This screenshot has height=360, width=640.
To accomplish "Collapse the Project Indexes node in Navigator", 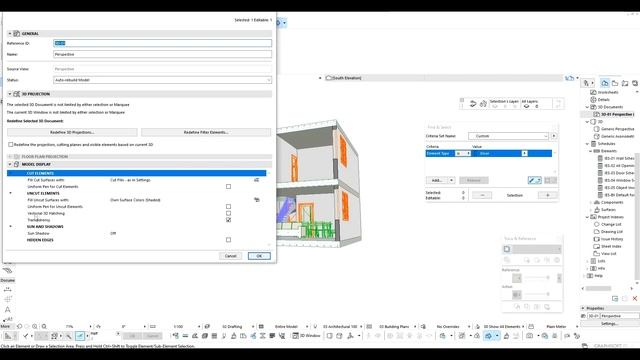I will pos(587,217).
